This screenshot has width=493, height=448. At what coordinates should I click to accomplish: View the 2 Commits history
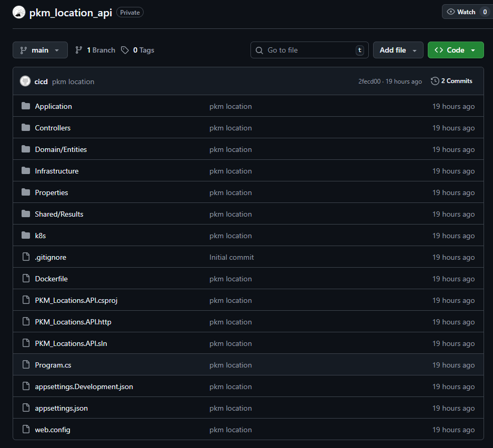(456, 81)
